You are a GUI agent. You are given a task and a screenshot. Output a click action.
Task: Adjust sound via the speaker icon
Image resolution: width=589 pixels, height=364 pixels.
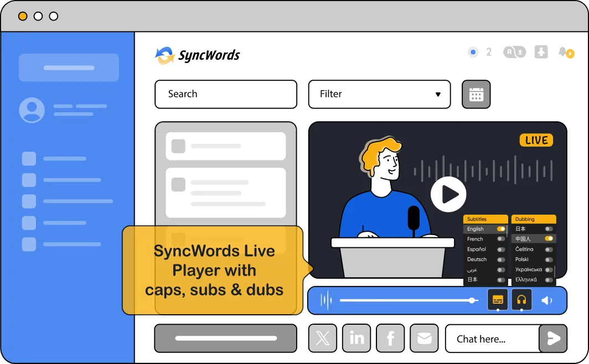coord(546,299)
